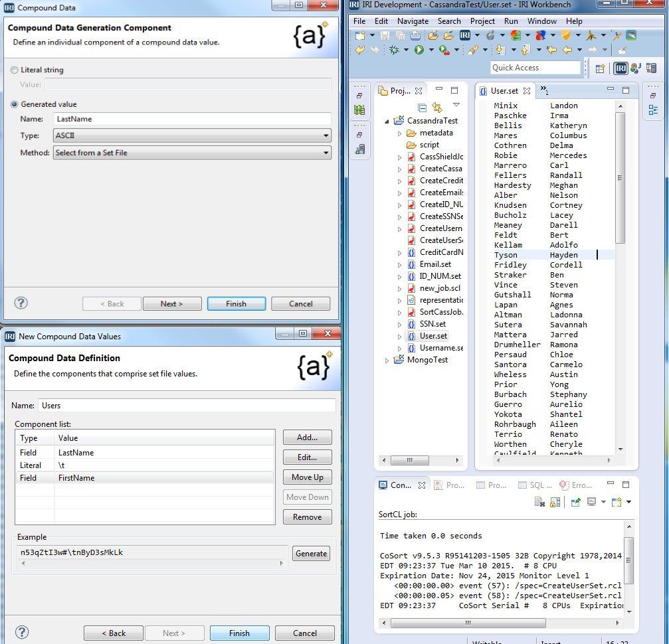
Task: Switch to the Error Log tab
Action: (576, 485)
